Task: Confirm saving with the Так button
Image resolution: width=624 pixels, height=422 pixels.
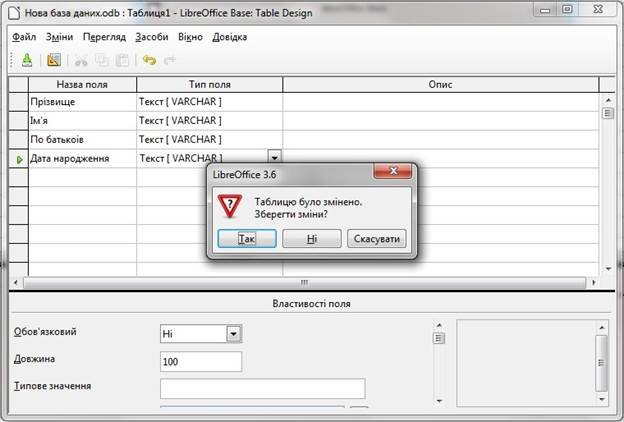Action: 247,238
